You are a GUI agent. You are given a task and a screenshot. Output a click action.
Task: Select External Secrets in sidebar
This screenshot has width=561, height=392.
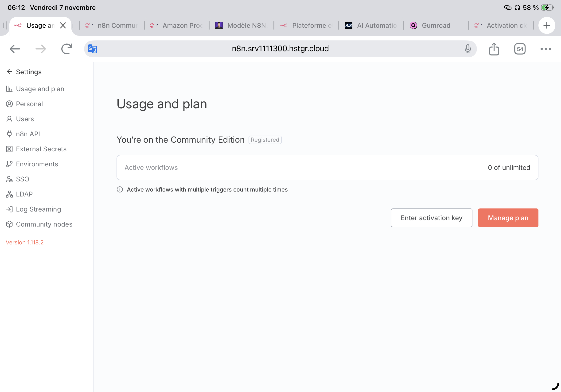(41, 149)
